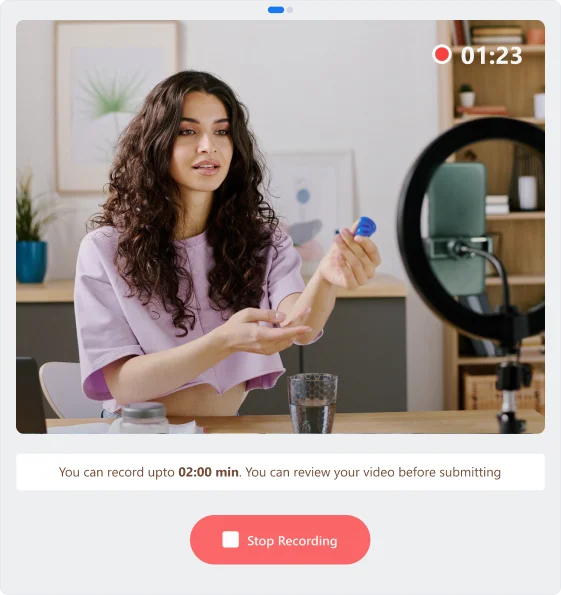Click the woman's open palm in the preview
Screen dimensions: 561x595
268,334
